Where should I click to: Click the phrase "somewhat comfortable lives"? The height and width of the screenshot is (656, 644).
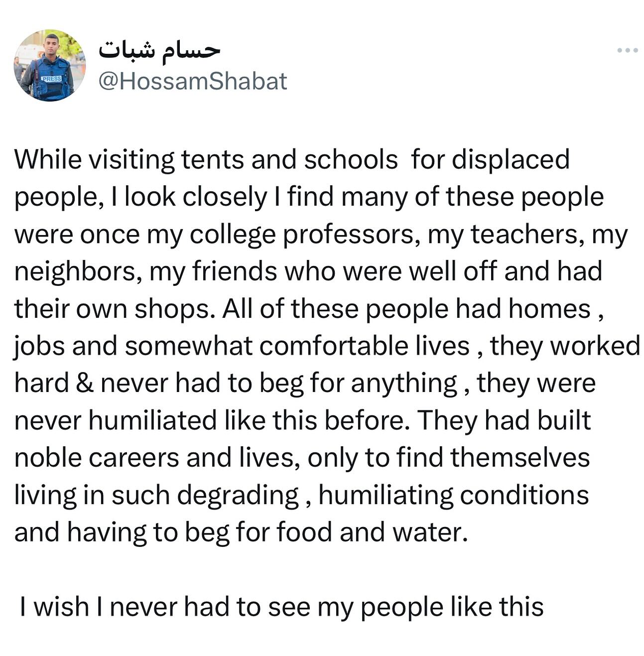[297, 346]
